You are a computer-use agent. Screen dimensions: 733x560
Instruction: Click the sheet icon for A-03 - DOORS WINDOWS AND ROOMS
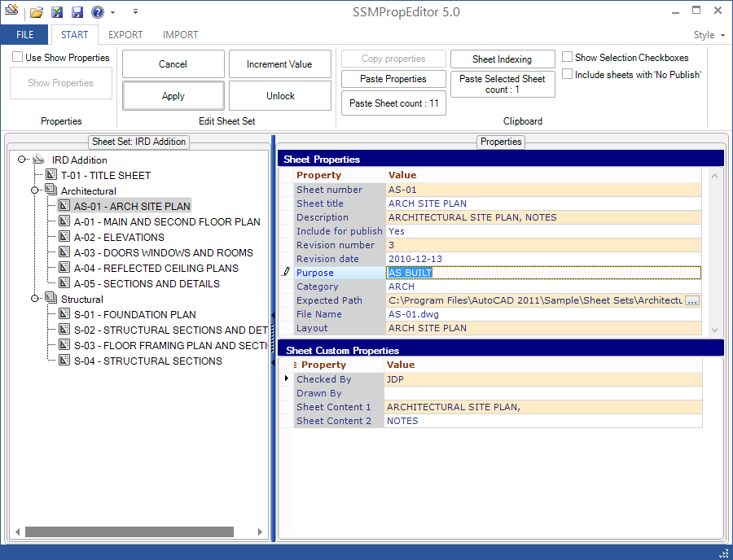click(x=64, y=252)
